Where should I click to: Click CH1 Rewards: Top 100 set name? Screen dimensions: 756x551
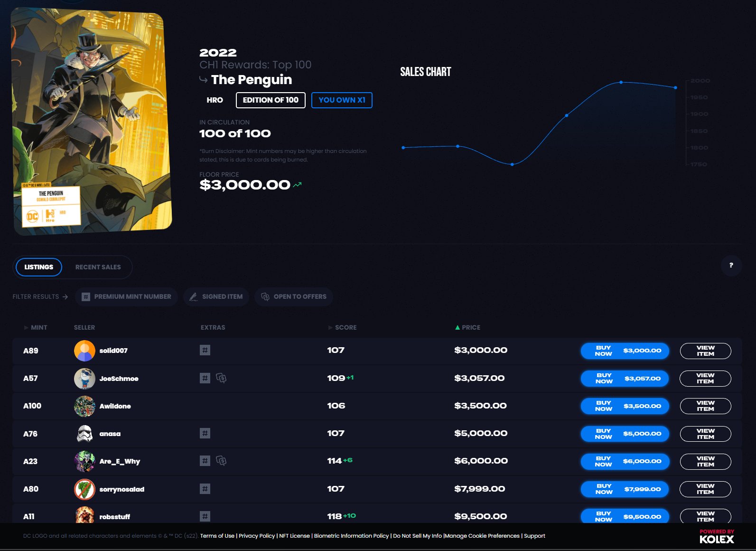point(255,65)
